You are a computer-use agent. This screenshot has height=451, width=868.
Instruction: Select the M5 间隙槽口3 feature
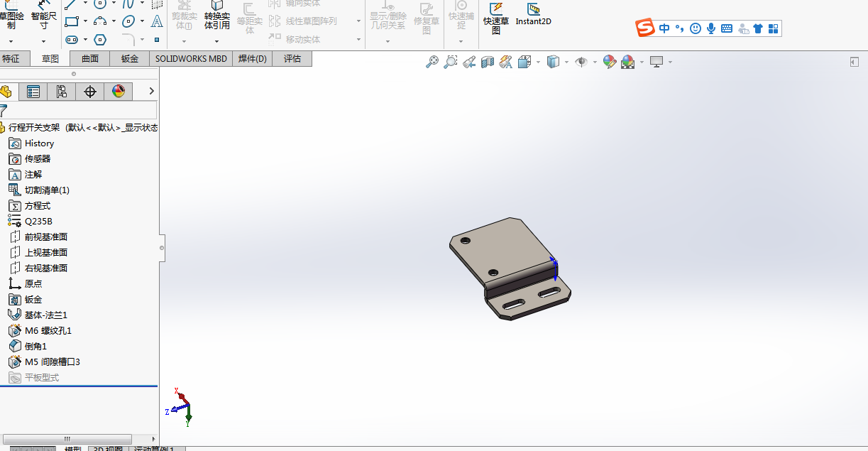click(x=53, y=362)
